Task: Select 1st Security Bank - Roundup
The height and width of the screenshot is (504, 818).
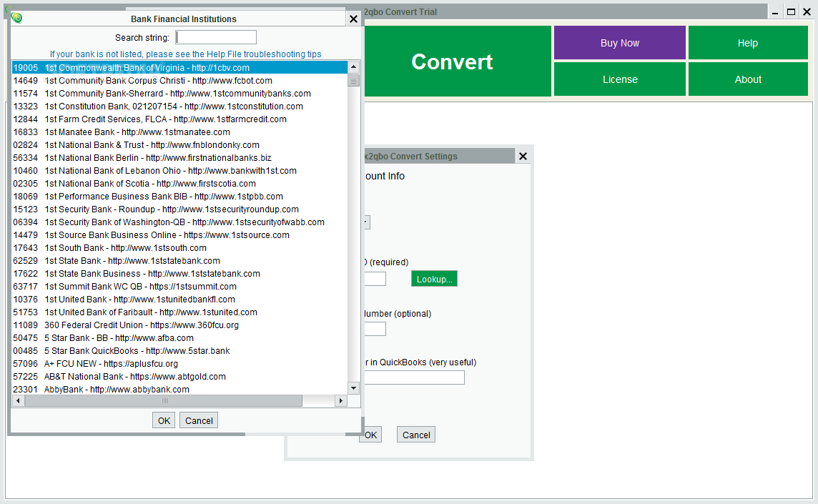Action: coord(179,209)
